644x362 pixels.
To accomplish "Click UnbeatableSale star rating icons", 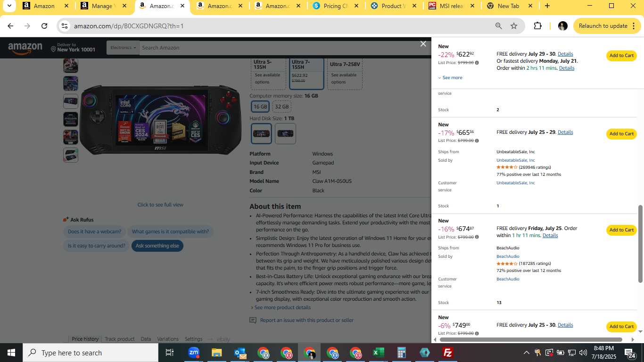I will pos(507,167).
